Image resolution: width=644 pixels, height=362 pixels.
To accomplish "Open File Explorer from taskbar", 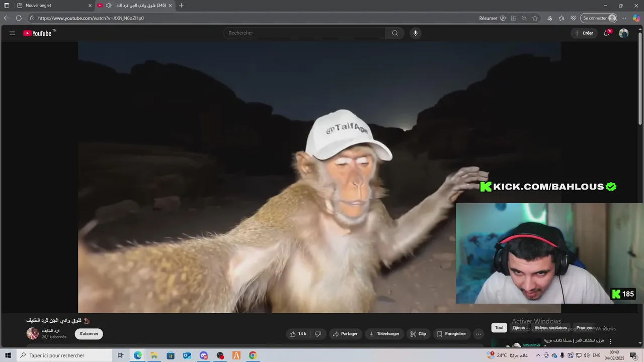I will [154, 355].
